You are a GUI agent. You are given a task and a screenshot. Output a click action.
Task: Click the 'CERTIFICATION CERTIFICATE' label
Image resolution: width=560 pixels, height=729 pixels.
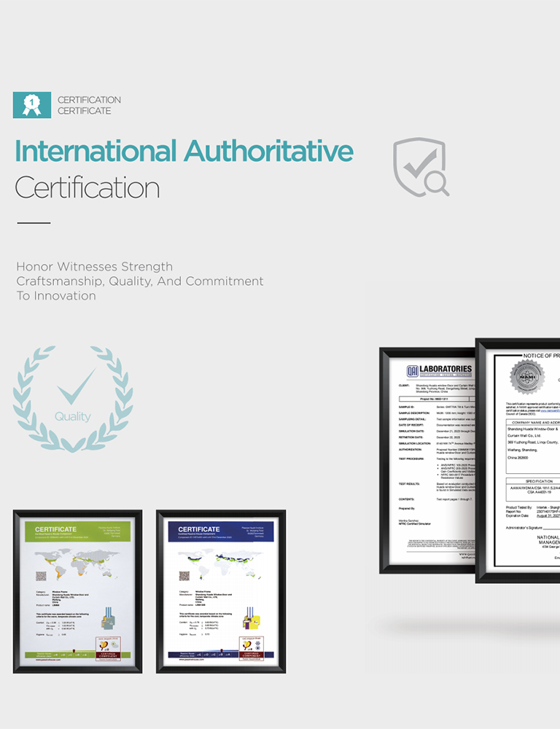pyautogui.click(x=89, y=105)
